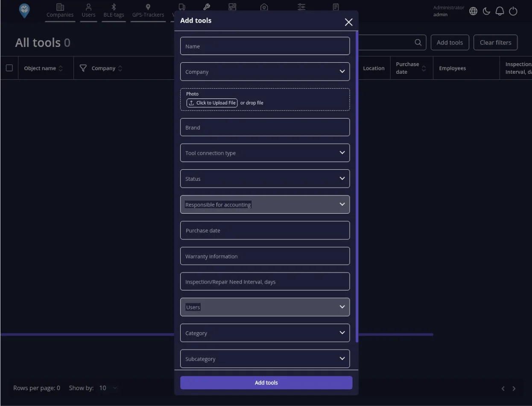Tick the select-all checkbox in table header
Screen dimensions: 532x406
pyautogui.click(x=9, y=68)
